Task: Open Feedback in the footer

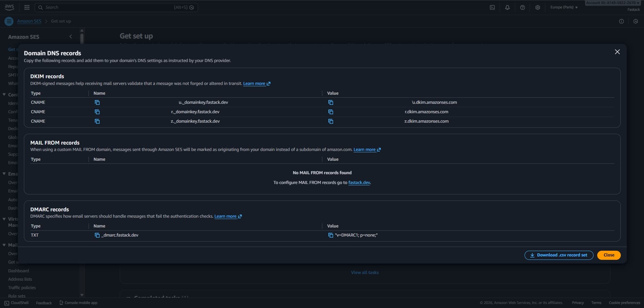Action: click(x=44, y=303)
